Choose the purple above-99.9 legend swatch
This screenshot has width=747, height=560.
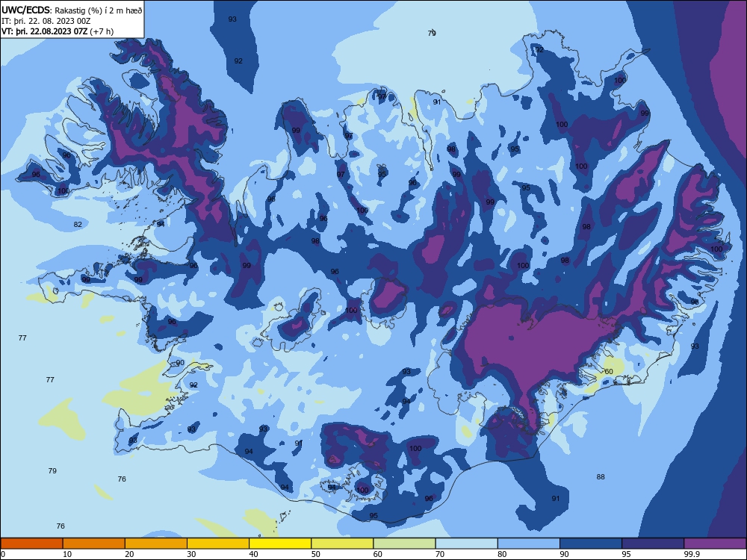[715, 544]
